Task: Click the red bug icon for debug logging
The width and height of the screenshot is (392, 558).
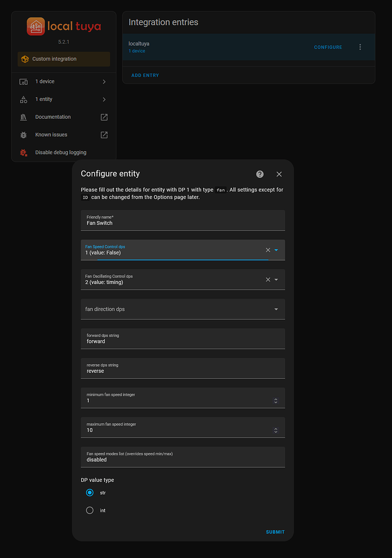Action: 23,153
